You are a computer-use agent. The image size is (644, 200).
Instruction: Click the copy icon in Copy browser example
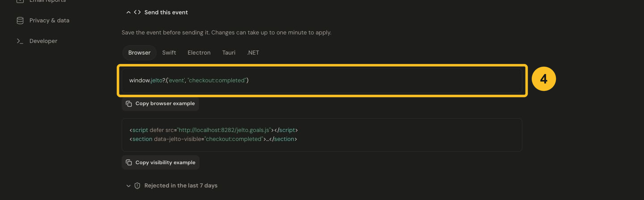(x=129, y=104)
